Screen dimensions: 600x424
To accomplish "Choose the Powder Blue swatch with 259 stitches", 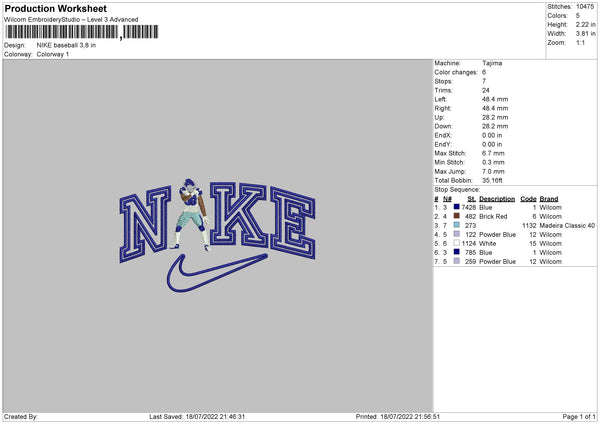I will (x=457, y=261).
